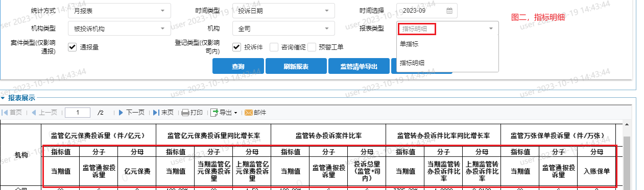644x190 pixels.
Task: Click the 亿元保费 header cell
Action: coord(137,172)
